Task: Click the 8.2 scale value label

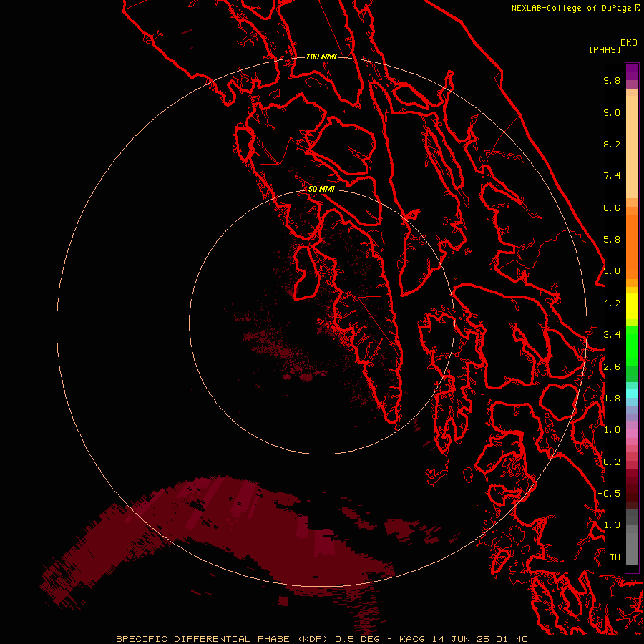Action: (612, 144)
